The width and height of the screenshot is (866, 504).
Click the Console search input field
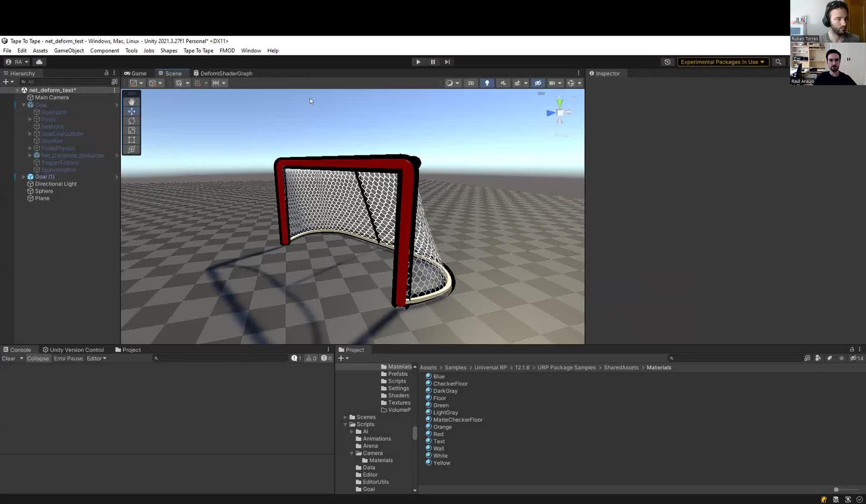(x=220, y=358)
